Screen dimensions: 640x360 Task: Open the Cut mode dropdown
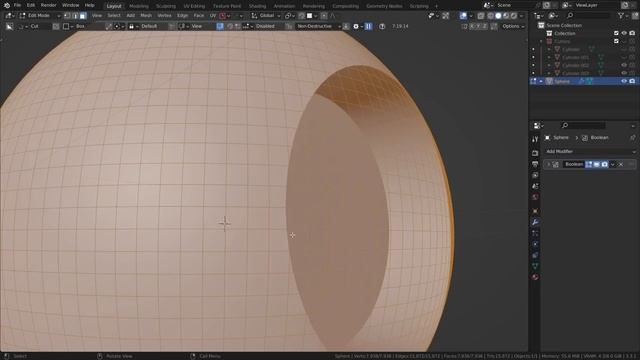(35, 26)
